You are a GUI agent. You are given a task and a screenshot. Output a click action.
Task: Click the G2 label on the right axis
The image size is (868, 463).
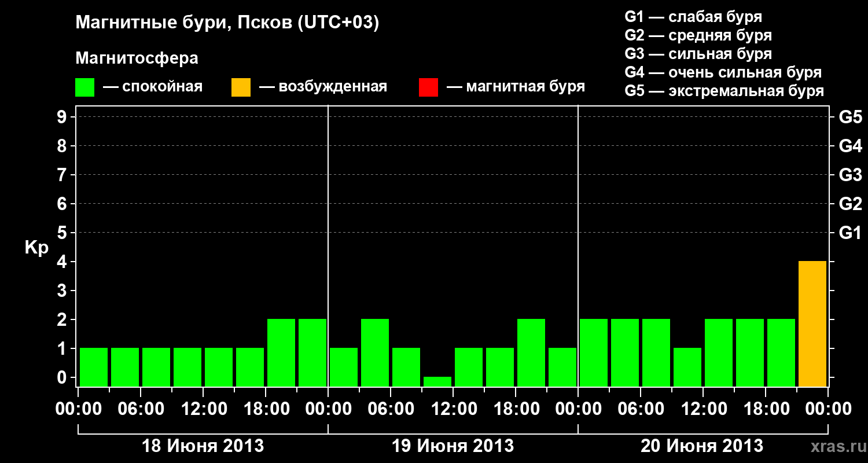click(851, 204)
